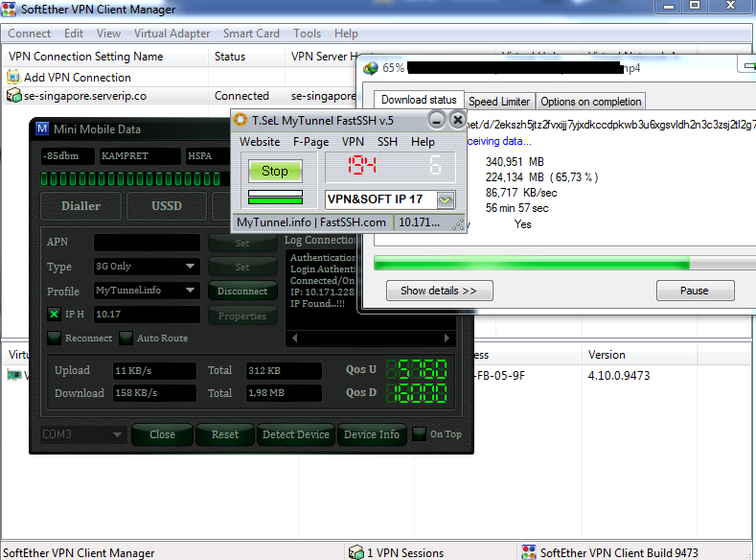Click the Reset button
Screen dimensions: 756x560
pos(225,434)
